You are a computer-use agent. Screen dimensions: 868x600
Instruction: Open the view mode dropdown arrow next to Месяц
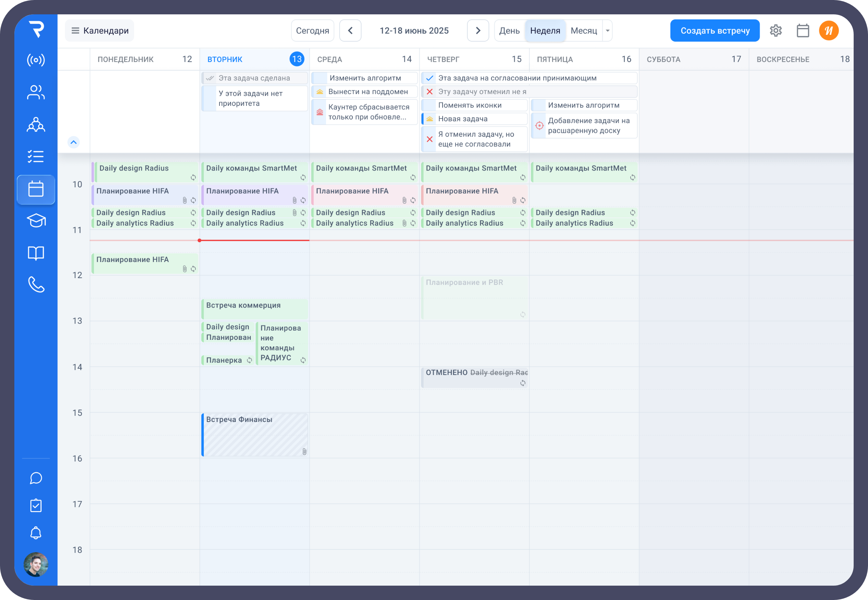coord(608,31)
